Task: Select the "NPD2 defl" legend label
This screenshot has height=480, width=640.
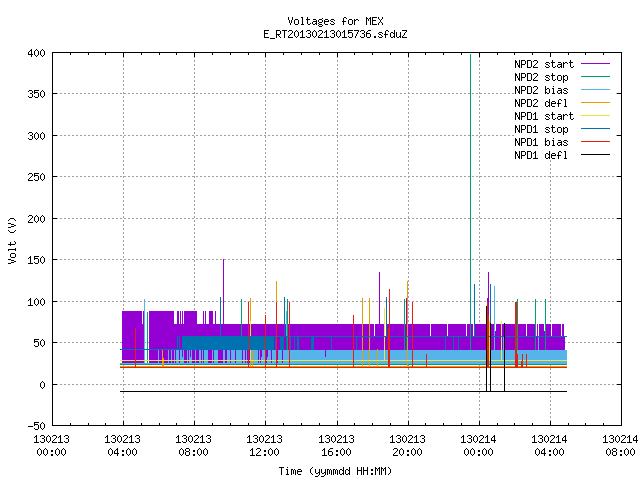Action: coord(541,103)
